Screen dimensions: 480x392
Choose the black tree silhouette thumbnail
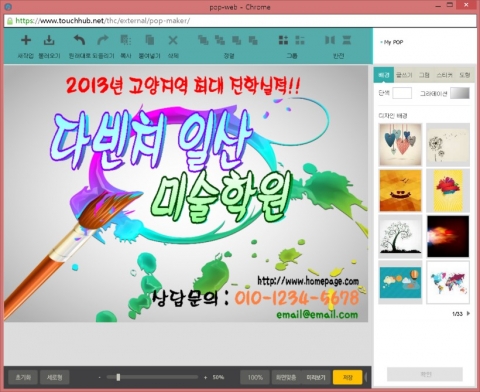coord(400,236)
